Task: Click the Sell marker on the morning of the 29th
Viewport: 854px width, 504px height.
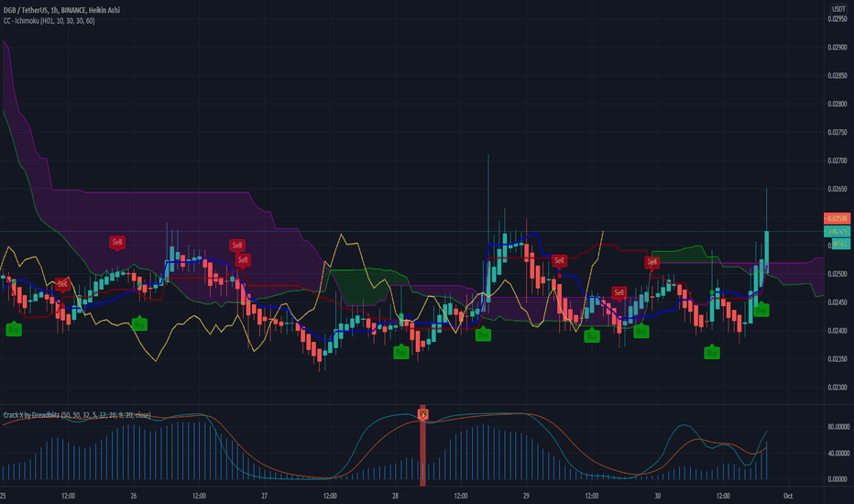Action: [x=559, y=261]
